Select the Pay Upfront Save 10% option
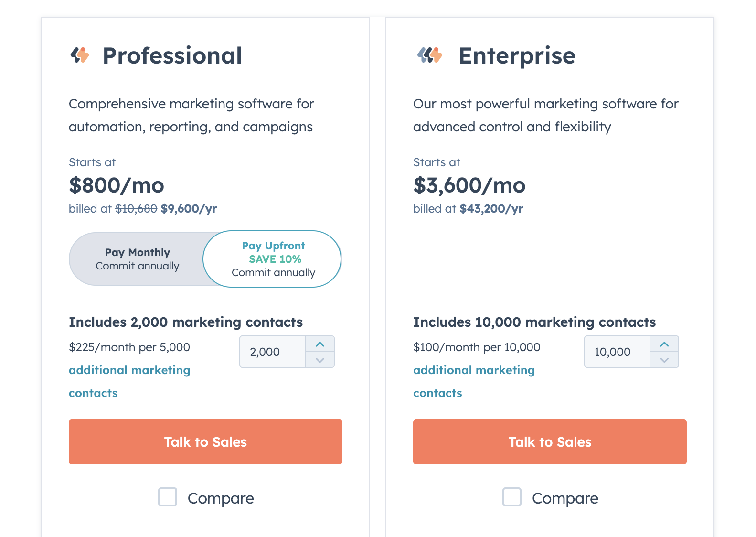The width and height of the screenshot is (756, 537). tap(273, 259)
